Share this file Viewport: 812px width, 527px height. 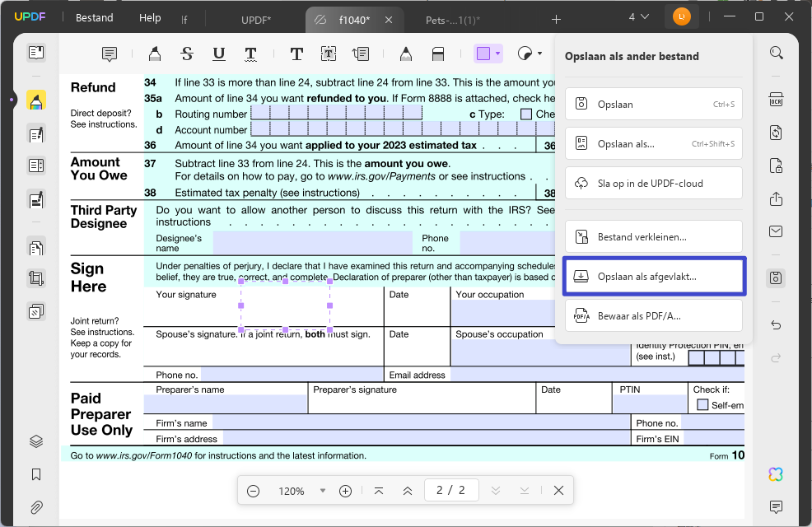pyautogui.click(x=776, y=198)
